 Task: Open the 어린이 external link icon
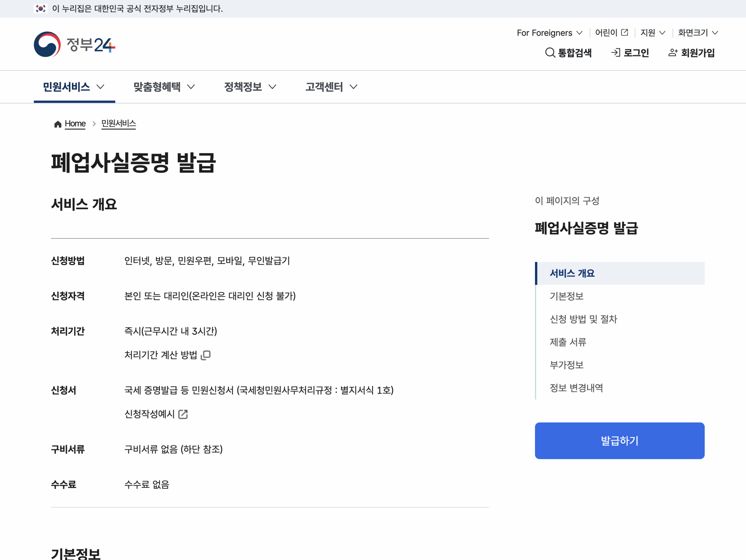[625, 32]
